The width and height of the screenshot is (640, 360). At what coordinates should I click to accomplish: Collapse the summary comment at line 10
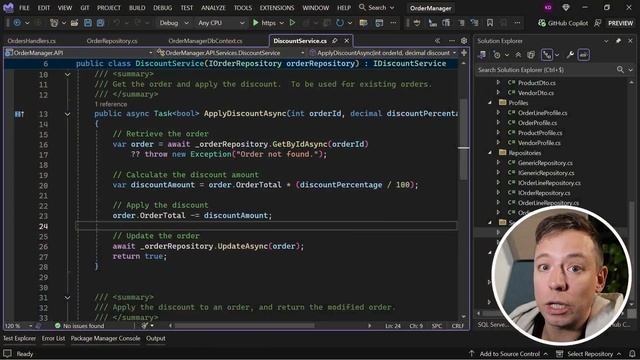point(67,74)
